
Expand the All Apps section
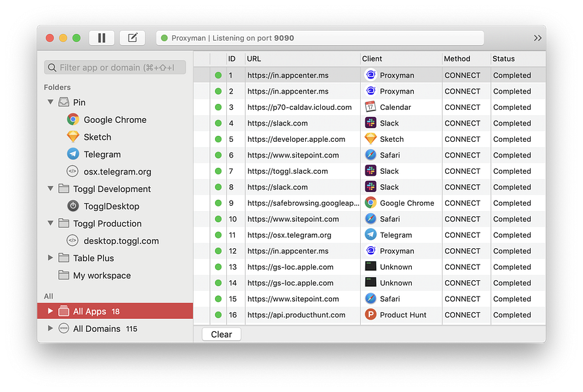pos(50,311)
